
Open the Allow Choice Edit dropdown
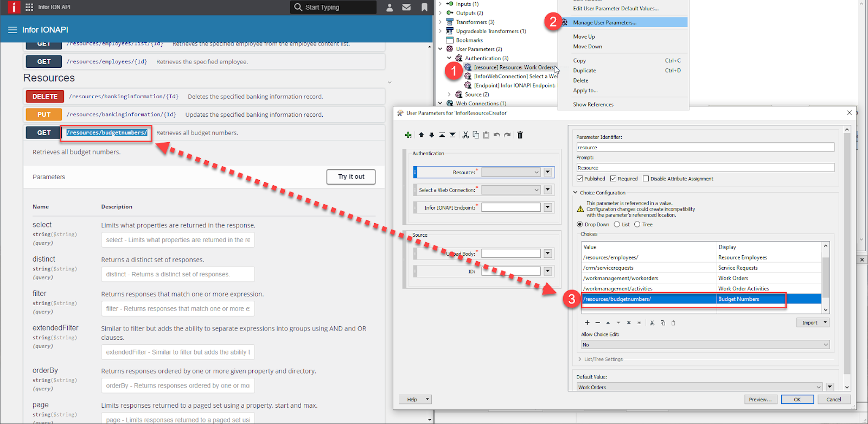pos(705,345)
